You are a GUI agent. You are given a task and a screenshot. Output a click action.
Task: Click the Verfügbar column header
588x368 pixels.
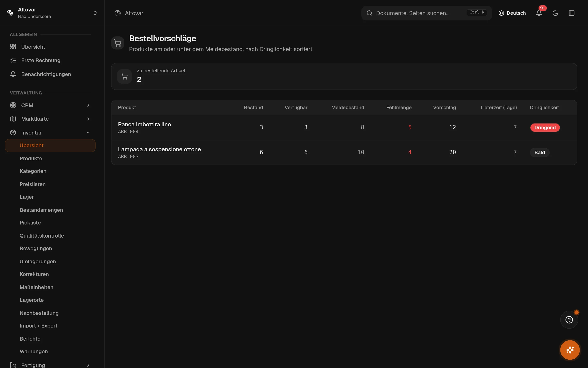pyautogui.click(x=296, y=108)
